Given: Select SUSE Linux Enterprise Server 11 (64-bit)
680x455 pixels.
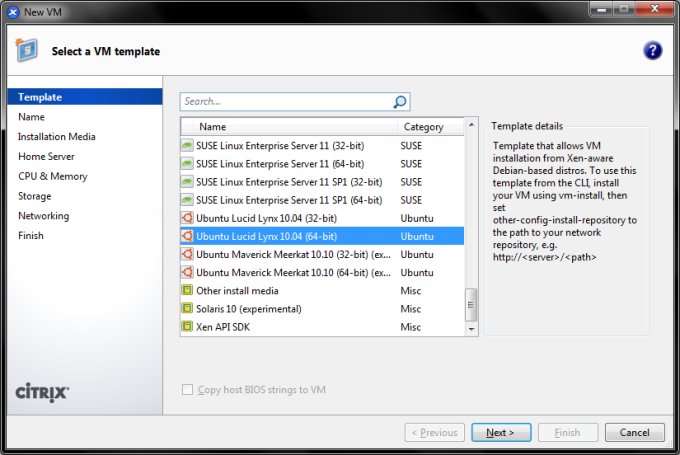Looking at the screenshot, I should coord(322,164).
